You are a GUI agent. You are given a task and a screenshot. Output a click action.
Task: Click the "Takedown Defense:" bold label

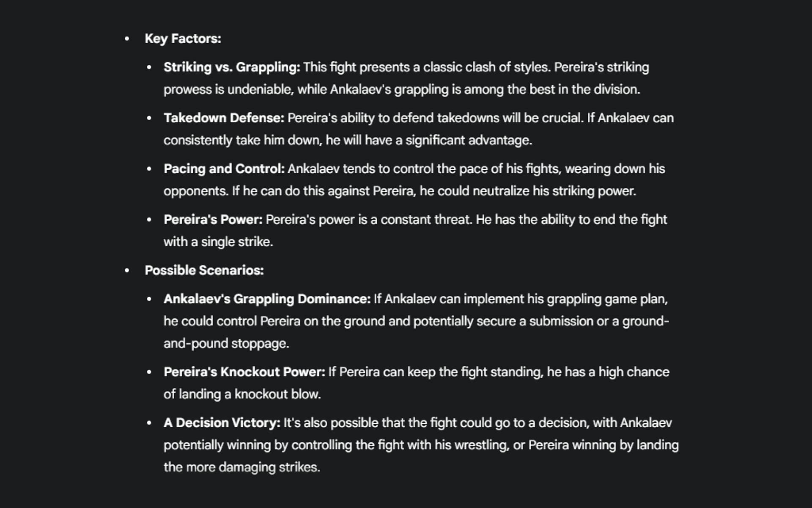[x=224, y=118]
